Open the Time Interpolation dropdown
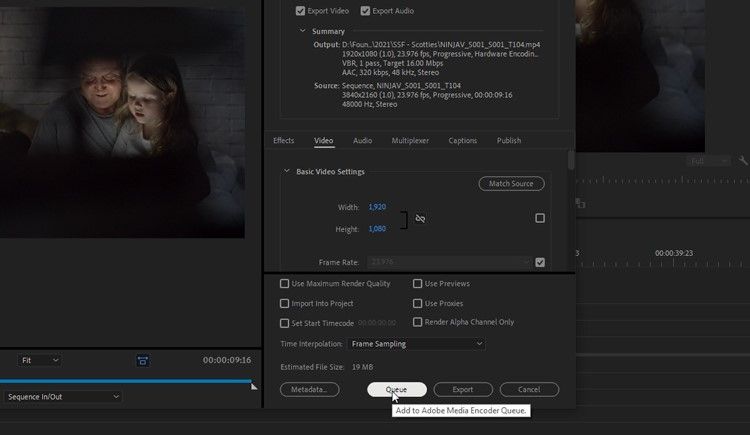Screen dimensions: 750x435 [x=416, y=344]
